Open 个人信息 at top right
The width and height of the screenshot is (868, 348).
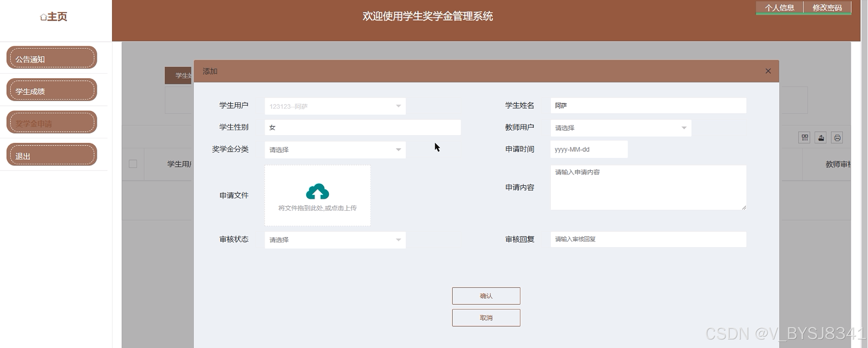[779, 8]
